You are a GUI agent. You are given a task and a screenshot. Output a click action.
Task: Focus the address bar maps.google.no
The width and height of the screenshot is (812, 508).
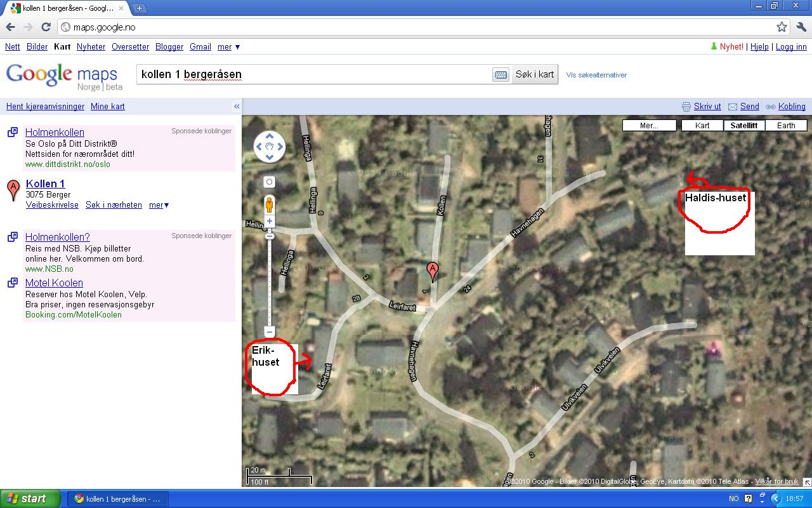click(416, 27)
